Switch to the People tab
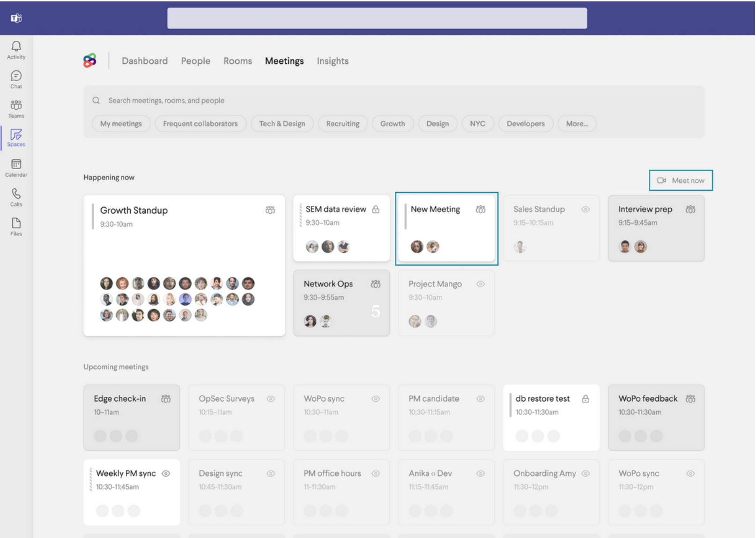 click(x=195, y=60)
